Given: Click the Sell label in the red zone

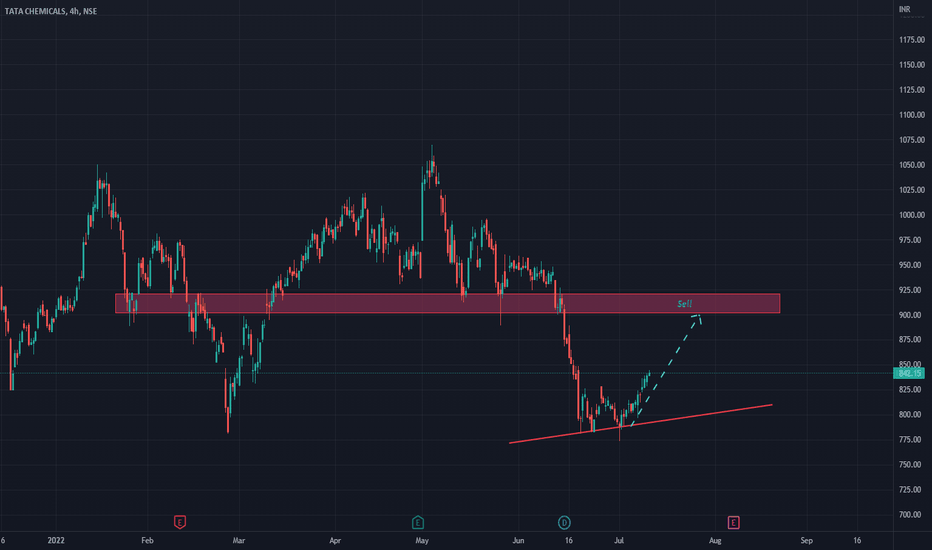Looking at the screenshot, I should 684,304.
